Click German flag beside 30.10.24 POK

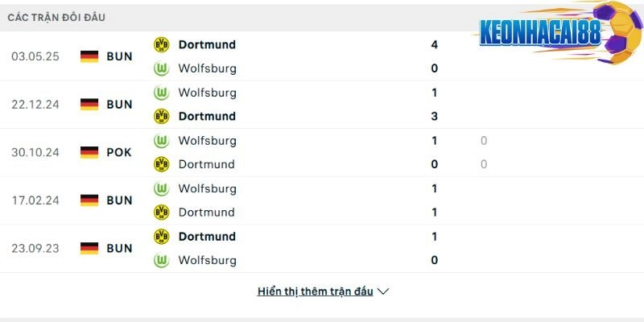tap(89, 152)
